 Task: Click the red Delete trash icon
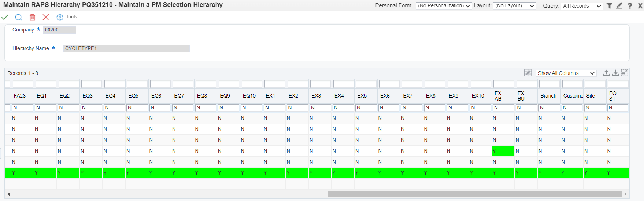[32, 17]
